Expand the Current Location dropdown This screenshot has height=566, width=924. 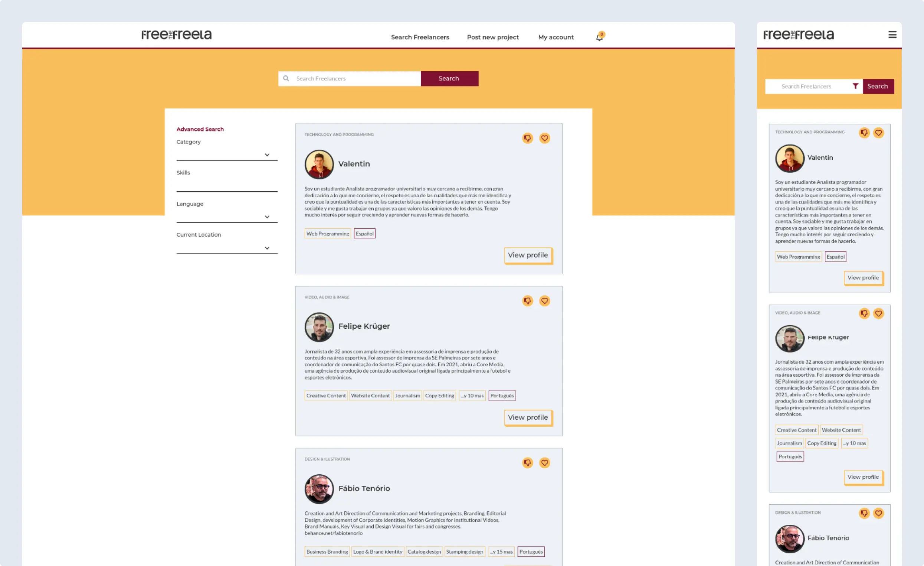point(267,248)
